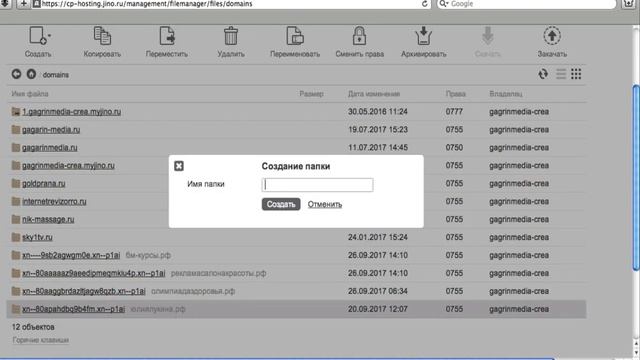Open the gagrinmedia-crea.myjino.ru folder
The height and width of the screenshot is (360, 640).
point(68,165)
